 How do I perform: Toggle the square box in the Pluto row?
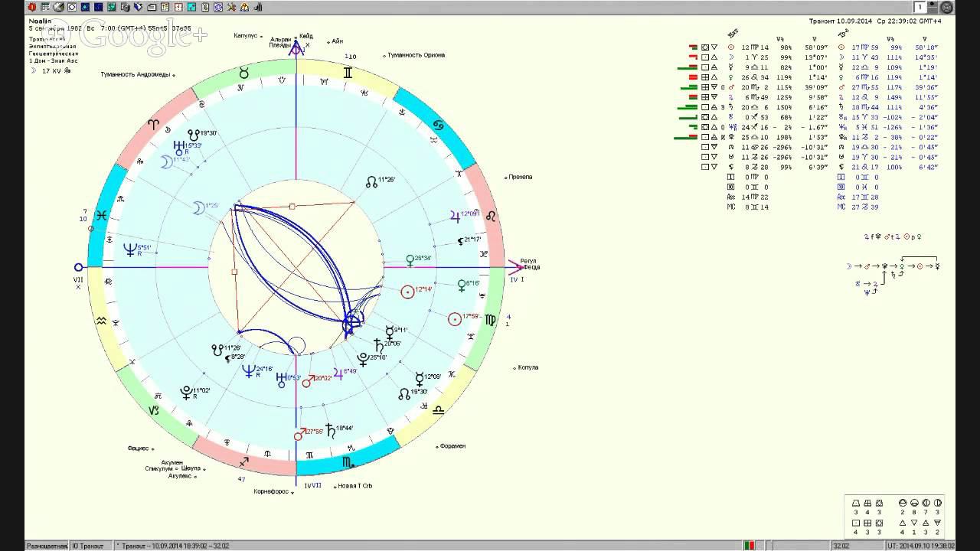[705, 137]
